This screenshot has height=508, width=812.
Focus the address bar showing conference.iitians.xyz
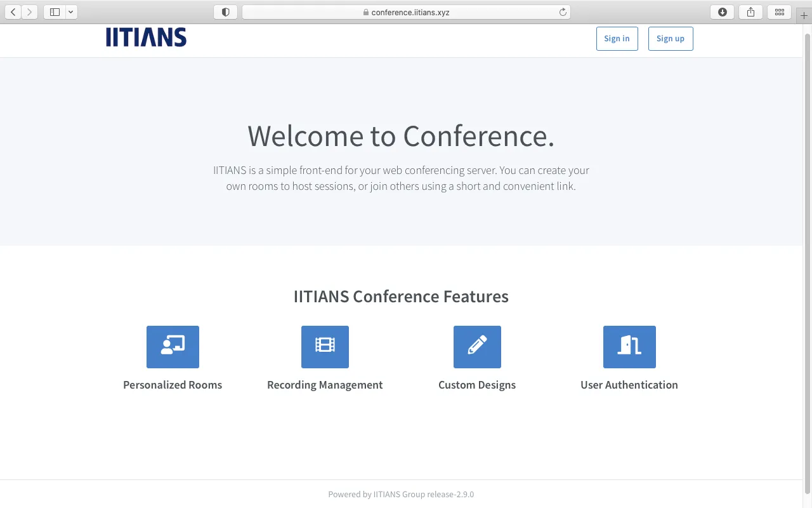pyautogui.click(x=406, y=12)
